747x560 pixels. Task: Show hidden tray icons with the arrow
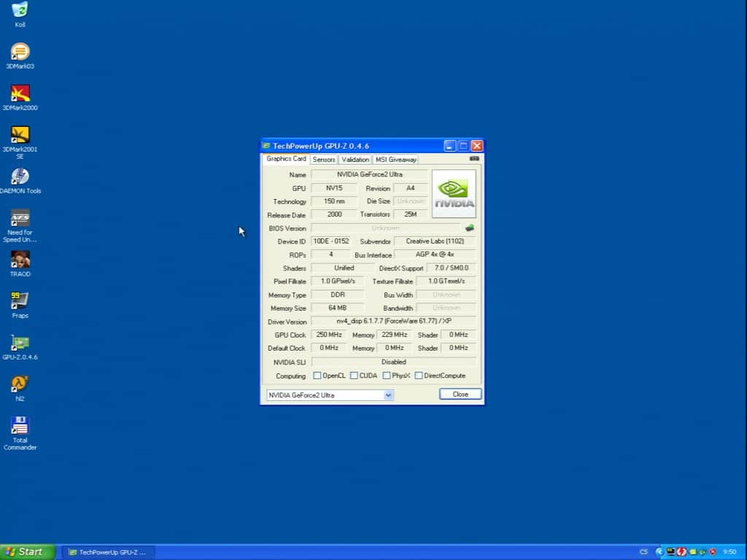pos(659,552)
